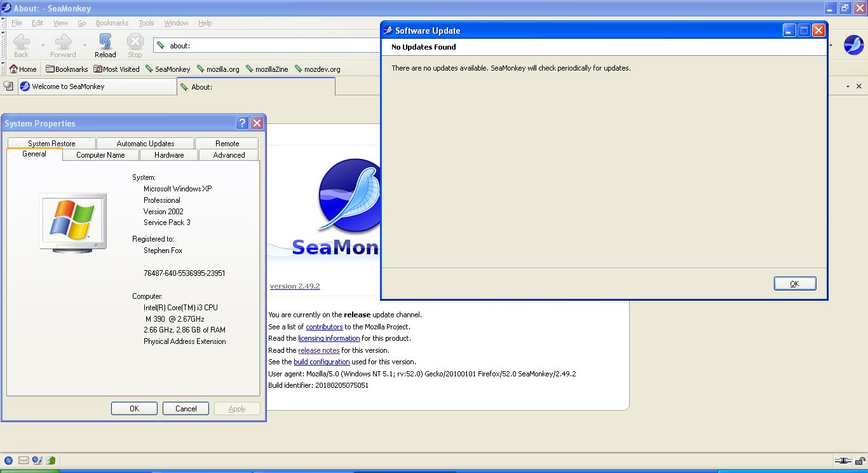868x473 pixels.
Task: Switch to Automatic Updates tab
Action: tap(146, 144)
